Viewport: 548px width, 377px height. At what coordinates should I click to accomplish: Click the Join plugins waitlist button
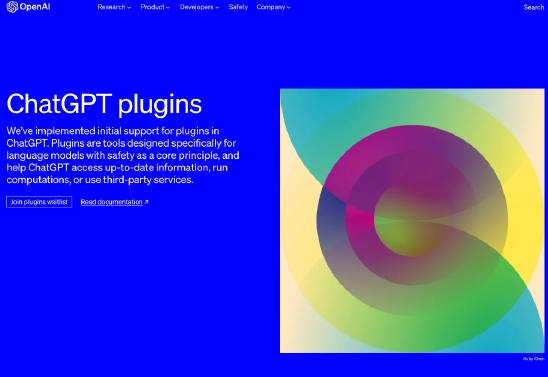(39, 202)
